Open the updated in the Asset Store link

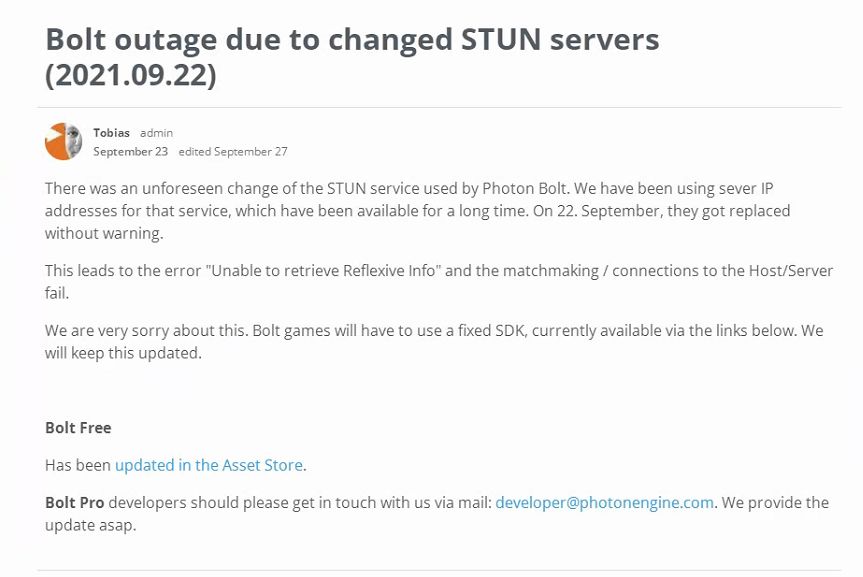(x=209, y=465)
